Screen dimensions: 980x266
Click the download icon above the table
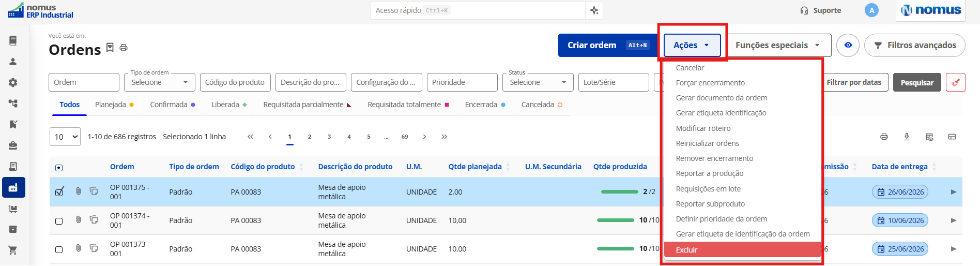pyautogui.click(x=907, y=137)
